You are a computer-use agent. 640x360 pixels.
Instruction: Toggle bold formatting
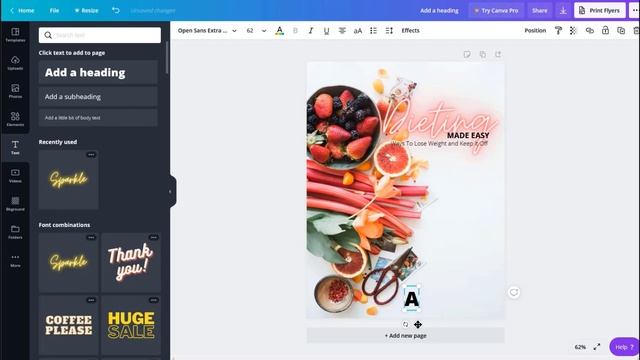click(296, 31)
